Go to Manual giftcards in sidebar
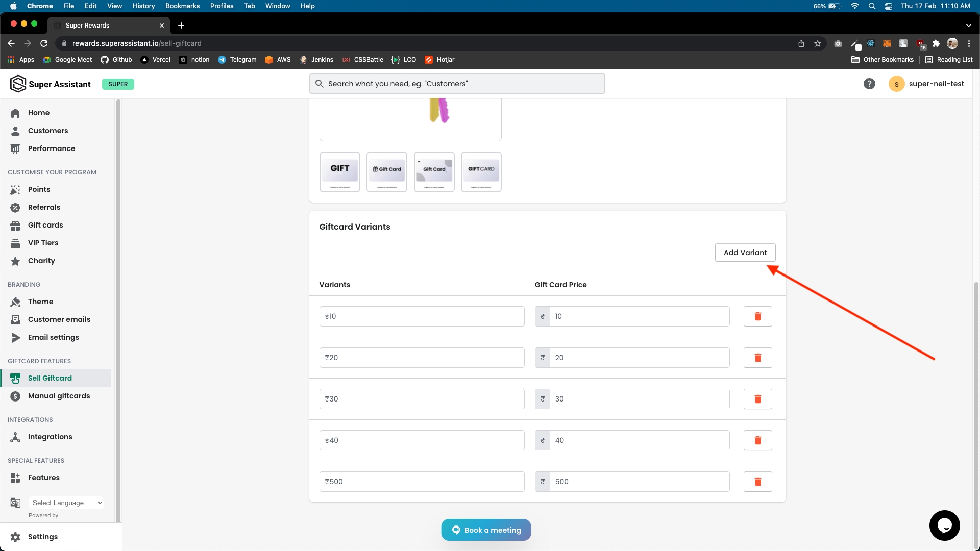Screen dimensions: 980x551 click(x=59, y=396)
